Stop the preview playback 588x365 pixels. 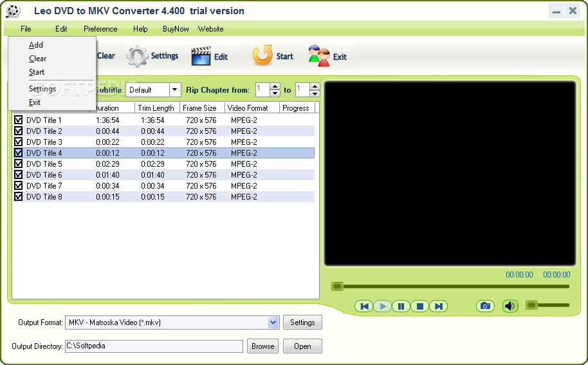419,306
